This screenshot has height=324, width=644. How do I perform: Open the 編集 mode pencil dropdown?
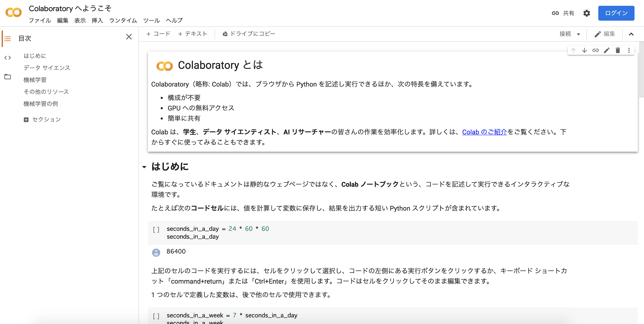pos(605,34)
